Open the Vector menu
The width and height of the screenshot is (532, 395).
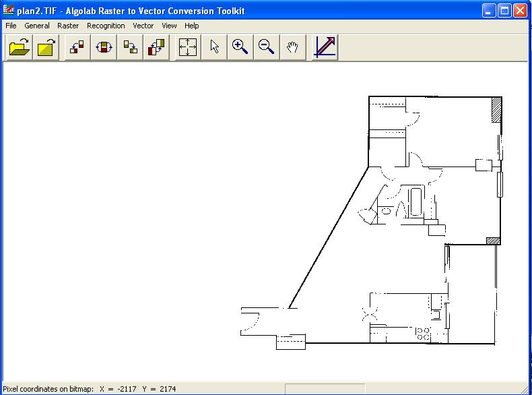143,26
